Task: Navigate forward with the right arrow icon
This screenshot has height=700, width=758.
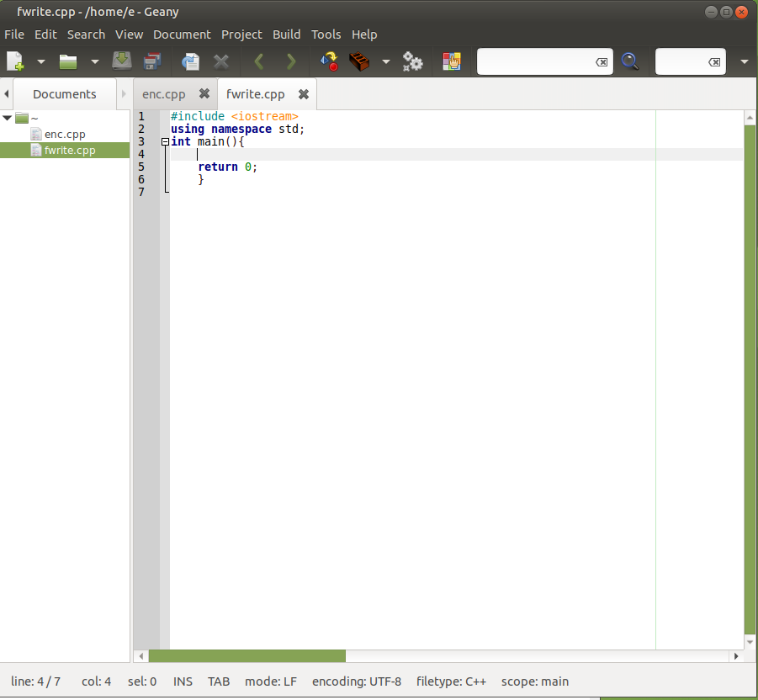Action: 291,62
